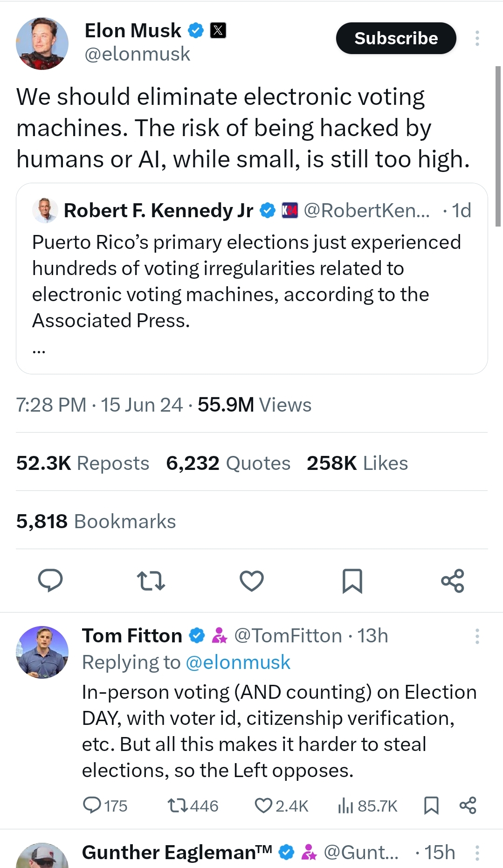
Task: Reply to Elon Musk's post
Action: click(50, 580)
